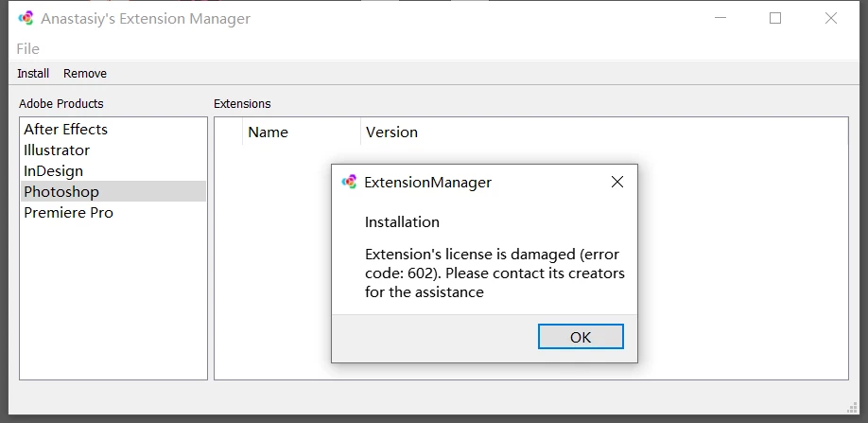868x423 pixels.
Task: Click the ExtensionManager dialog logo icon
Action: [x=349, y=182]
